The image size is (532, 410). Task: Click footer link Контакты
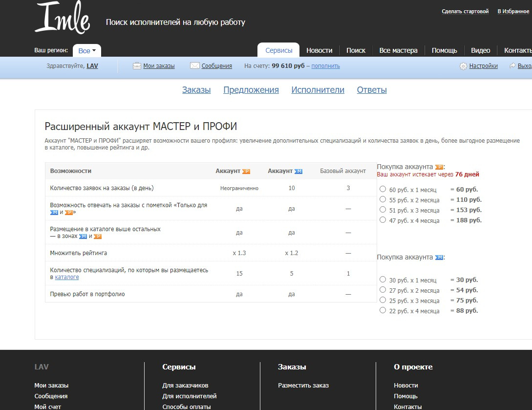[x=407, y=407]
